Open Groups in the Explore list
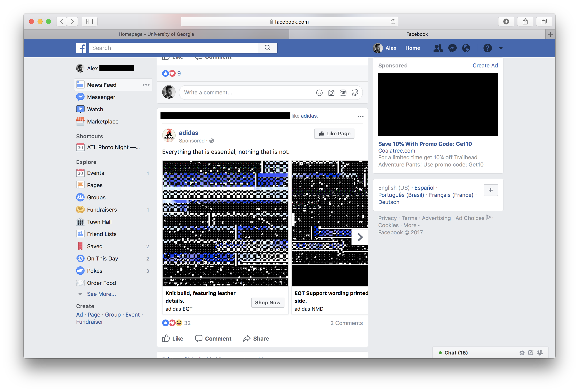Image resolution: width=579 pixels, height=392 pixels. point(96,197)
